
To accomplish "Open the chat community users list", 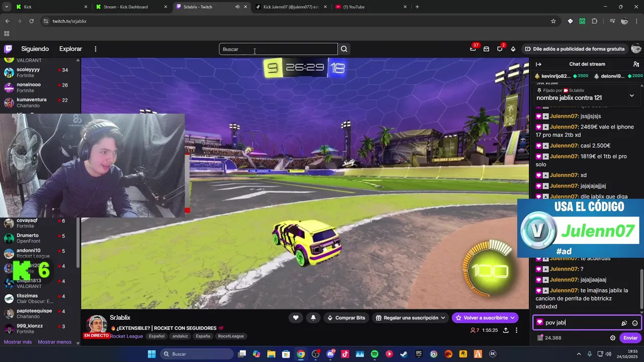I will click(x=636, y=64).
